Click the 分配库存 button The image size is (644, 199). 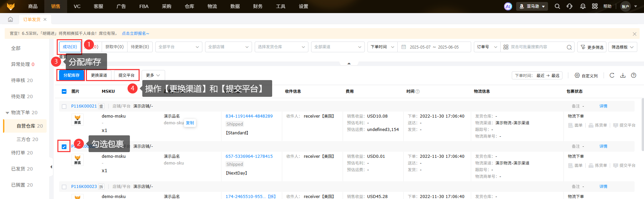click(71, 75)
